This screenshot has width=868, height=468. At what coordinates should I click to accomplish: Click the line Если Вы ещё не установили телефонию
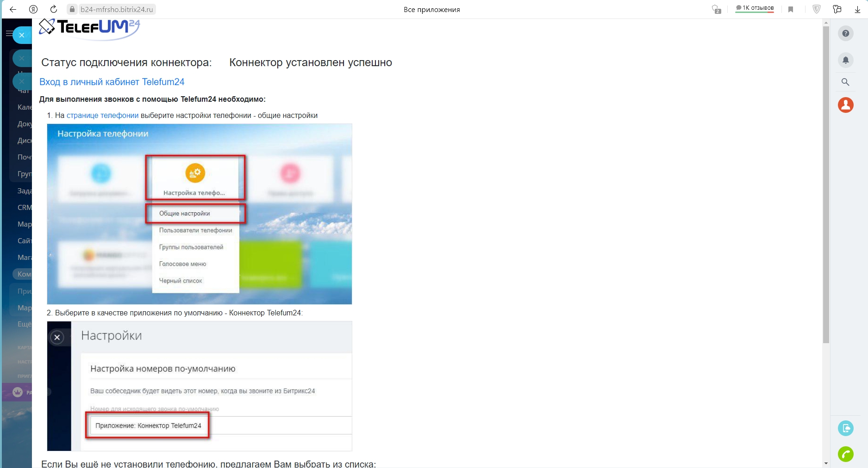209,463
